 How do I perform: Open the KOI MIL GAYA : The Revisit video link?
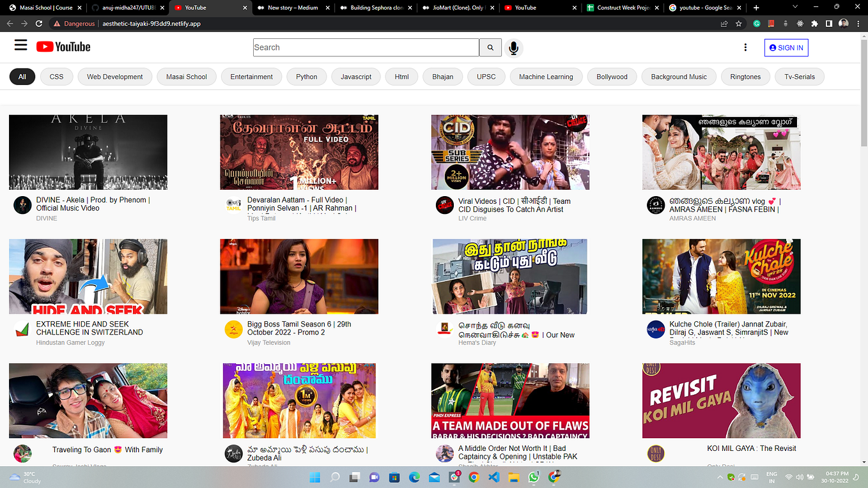coord(752,448)
